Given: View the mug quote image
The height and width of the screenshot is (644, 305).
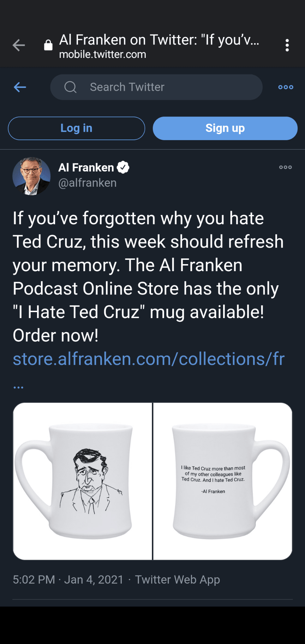Looking at the screenshot, I should (x=223, y=481).
